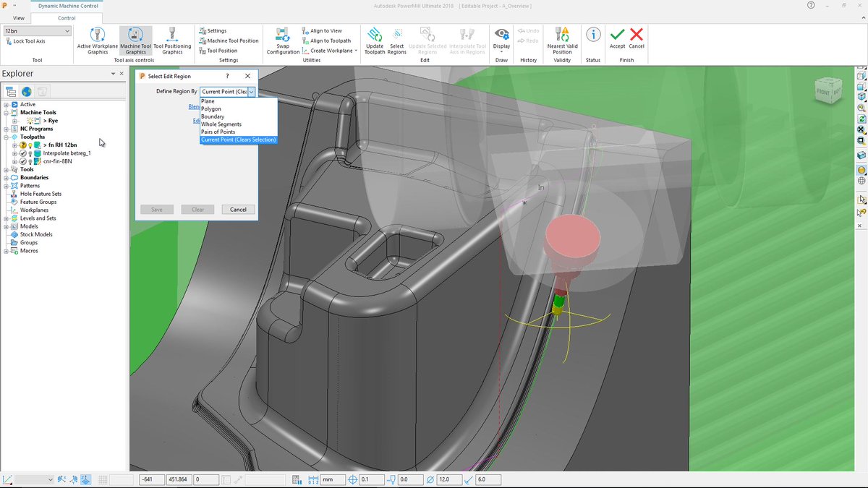This screenshot has width=868, height=488.
Task: Switch to the Control ribbon tab
Action: (x=67, y=17)
